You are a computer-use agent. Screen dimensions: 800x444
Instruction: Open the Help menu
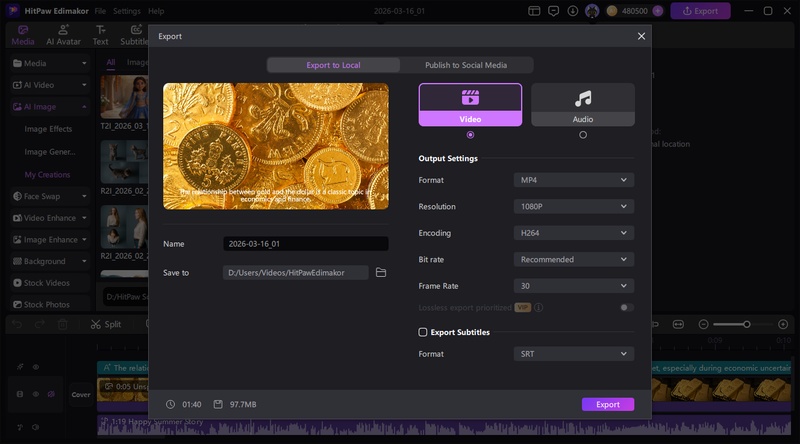point(156,11)
